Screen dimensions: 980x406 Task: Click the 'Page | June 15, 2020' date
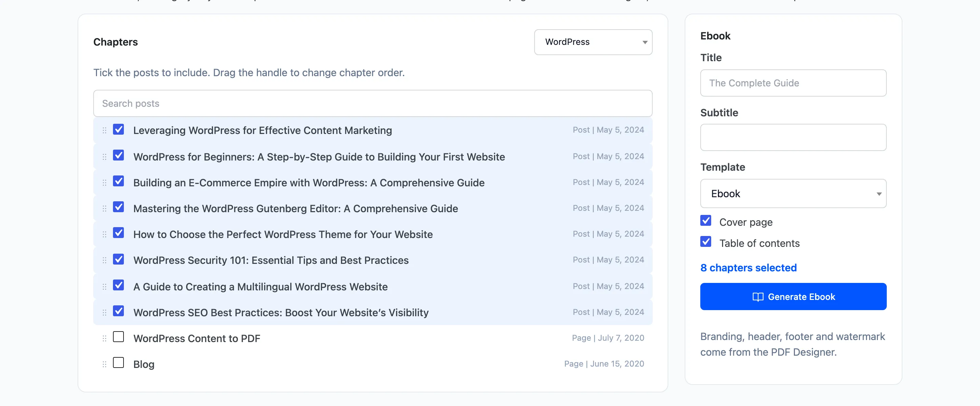pyautogui.click(x=604, y=364)
